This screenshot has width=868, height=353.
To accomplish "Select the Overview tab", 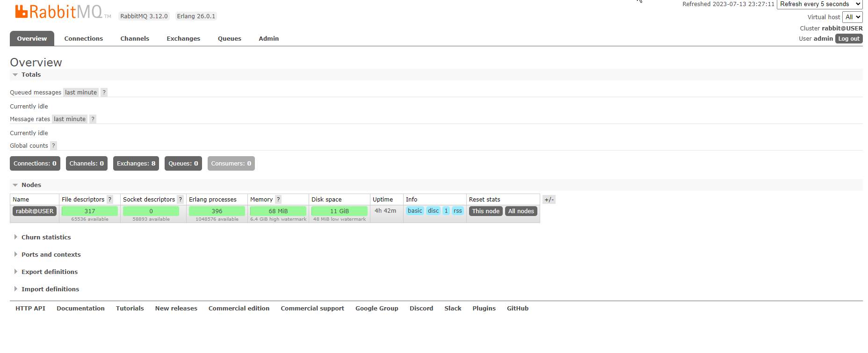I will tap(32, 39).
